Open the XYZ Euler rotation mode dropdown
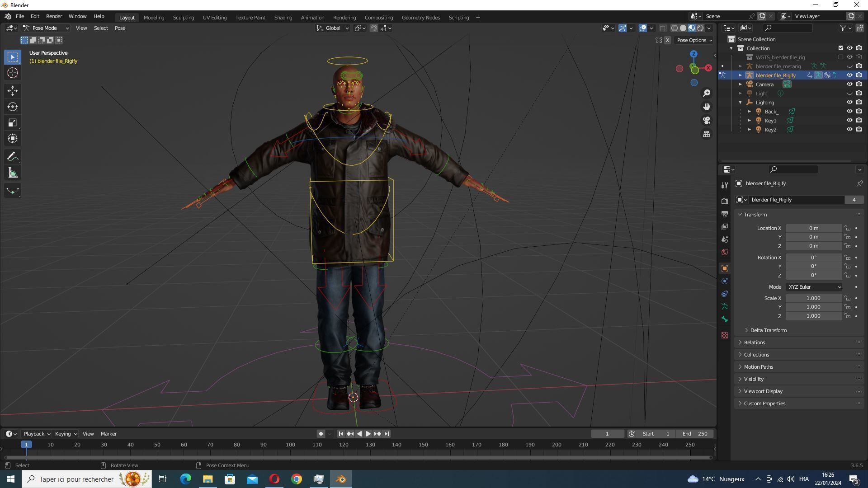Viewport: 868px width, 488px height. tap(814, 287)
